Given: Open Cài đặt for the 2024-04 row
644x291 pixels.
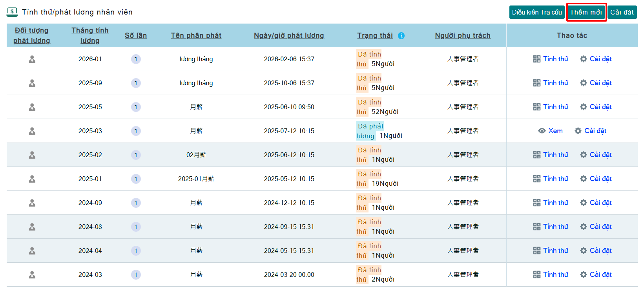Looking at the screenshot, I should 600,251.
